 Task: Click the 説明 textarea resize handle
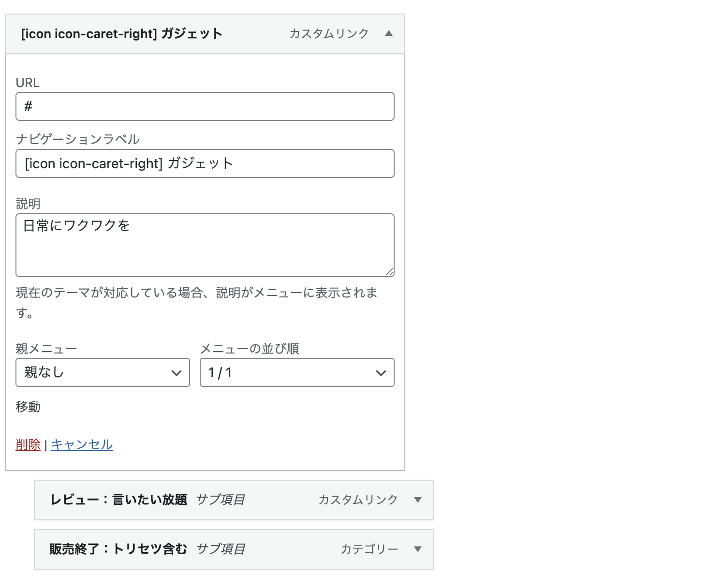point(389,272)
